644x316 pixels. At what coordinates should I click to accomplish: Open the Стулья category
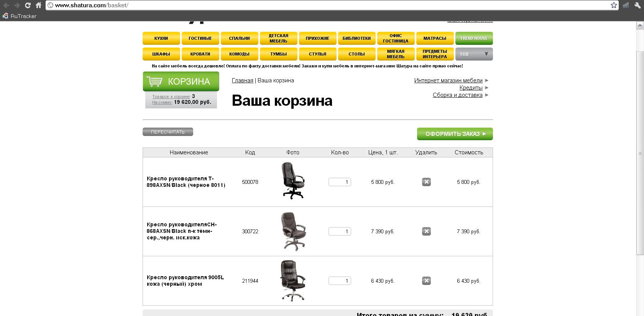318,54
